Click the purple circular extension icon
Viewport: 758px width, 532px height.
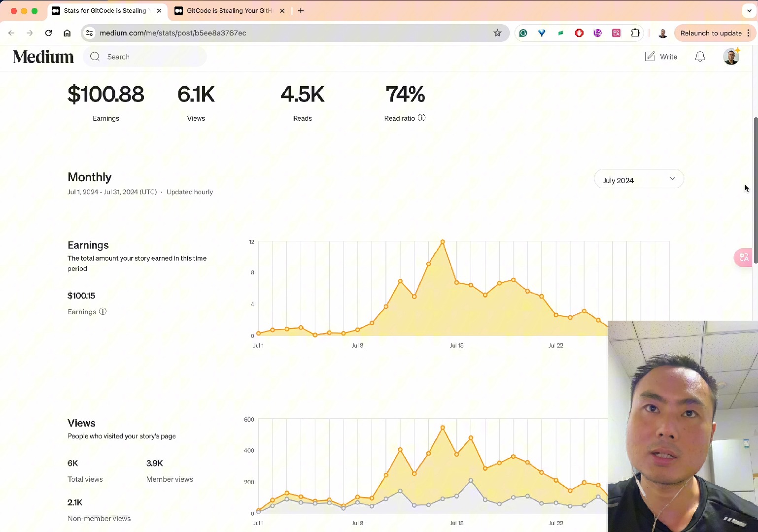pos(598,33)
